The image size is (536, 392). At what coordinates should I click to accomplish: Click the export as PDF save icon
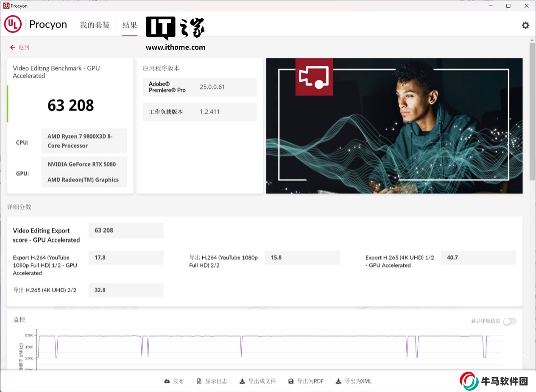(291, 381)
